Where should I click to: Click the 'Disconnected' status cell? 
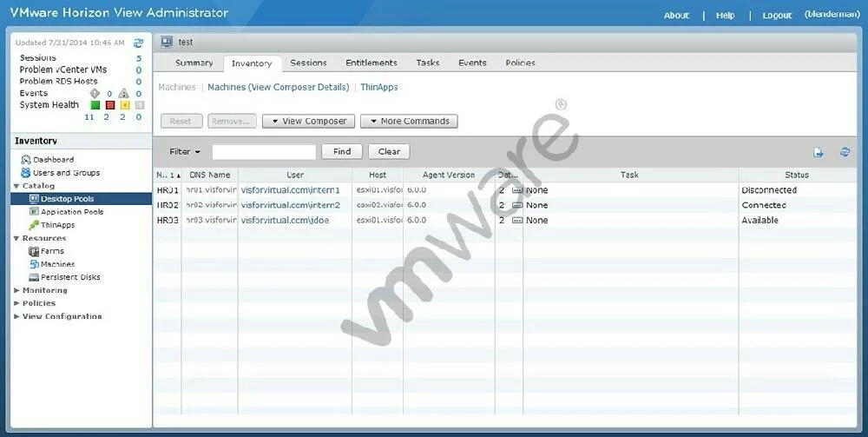pos(769,190)
